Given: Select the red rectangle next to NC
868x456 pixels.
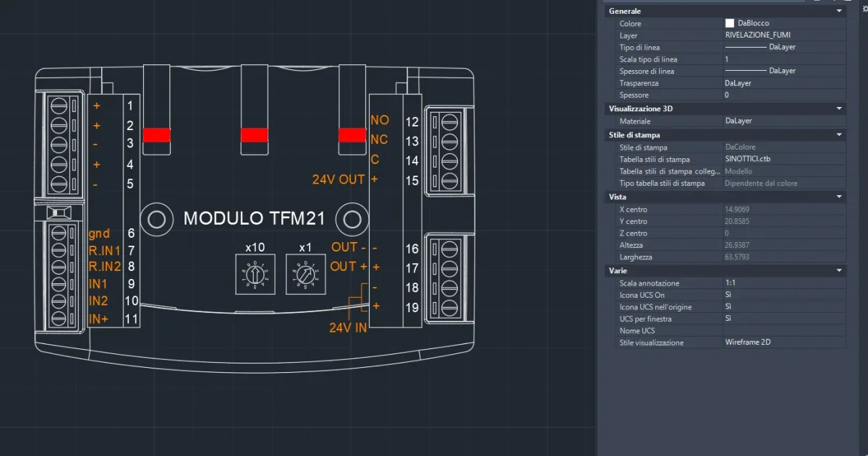Looking at the screenshot, I should (x=352, y=135).
